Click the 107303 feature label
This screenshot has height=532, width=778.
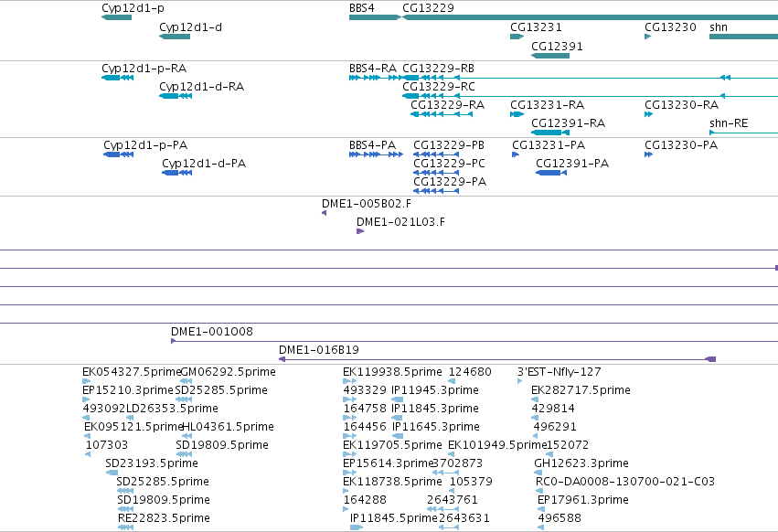[x=107, y=445]
